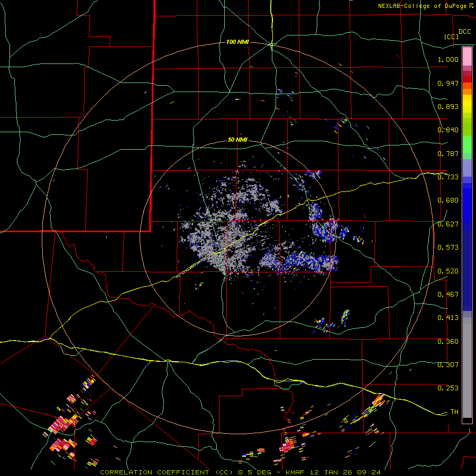The width and height of the screenshot is (476, 476).
Task: Select the CORRELATION COEFFICIENT caption at the bottom
Action: pos(240,472)
